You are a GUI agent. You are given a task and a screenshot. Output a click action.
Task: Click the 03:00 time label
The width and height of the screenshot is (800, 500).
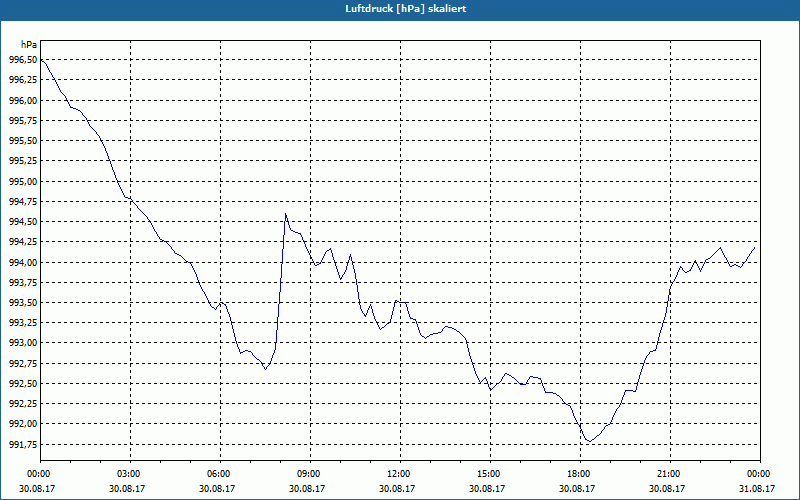130,474
